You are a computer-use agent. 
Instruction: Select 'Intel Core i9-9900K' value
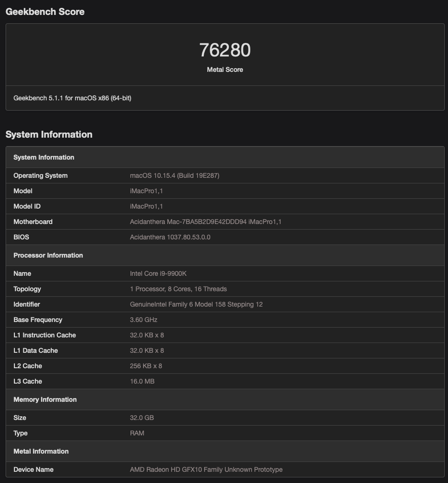[158, 273]
